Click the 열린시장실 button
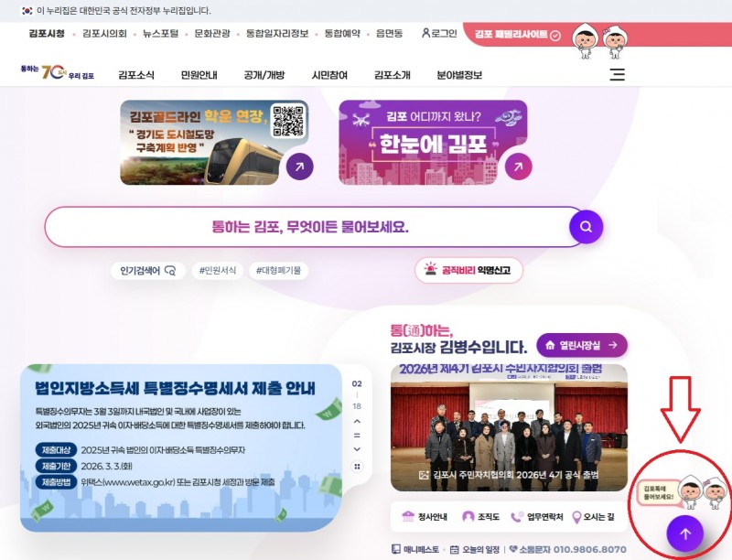The height and width of the screenshot is (560, 732). pos(582,345)
